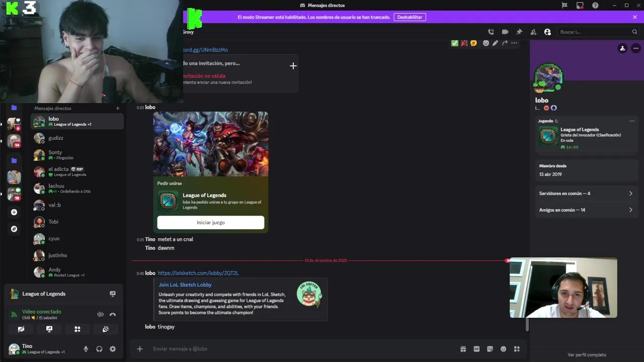Viewport: 644px width, 362px height.
Task: Open profile panel more options ellipsis
Action: coord(636,48)
